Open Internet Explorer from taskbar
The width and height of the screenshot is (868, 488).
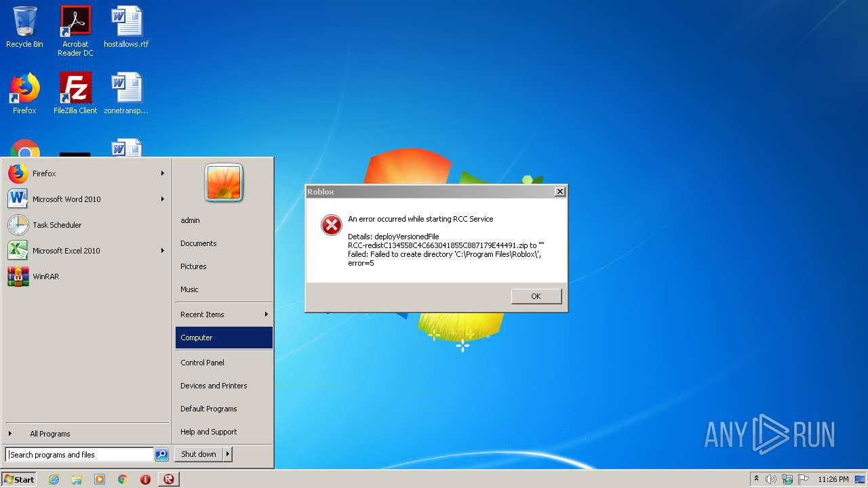tap(54, 479)
